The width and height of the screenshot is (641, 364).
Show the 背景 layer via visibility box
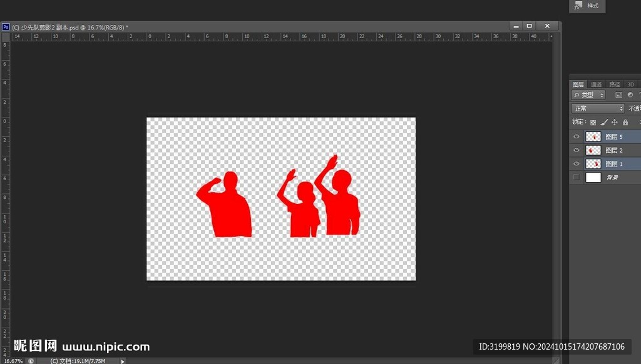click(577, 177)
